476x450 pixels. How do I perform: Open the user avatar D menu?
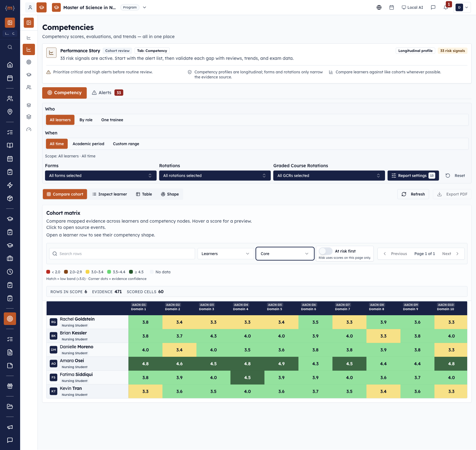coord(462,8)
